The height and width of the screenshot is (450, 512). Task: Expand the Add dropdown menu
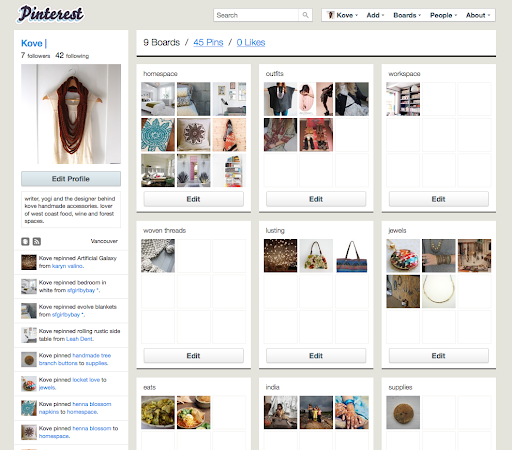(375, 15)
